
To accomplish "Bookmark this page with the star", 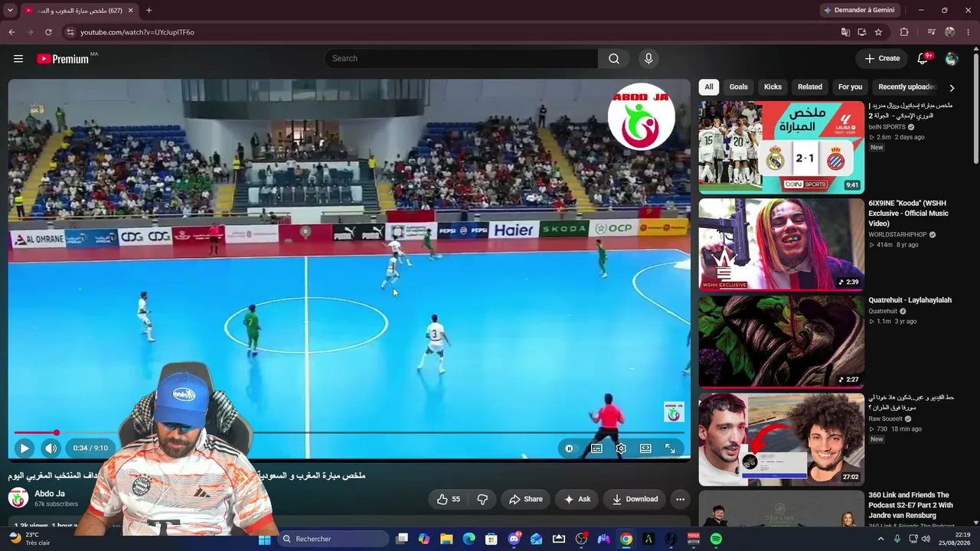I will click(x=878, y=32).
